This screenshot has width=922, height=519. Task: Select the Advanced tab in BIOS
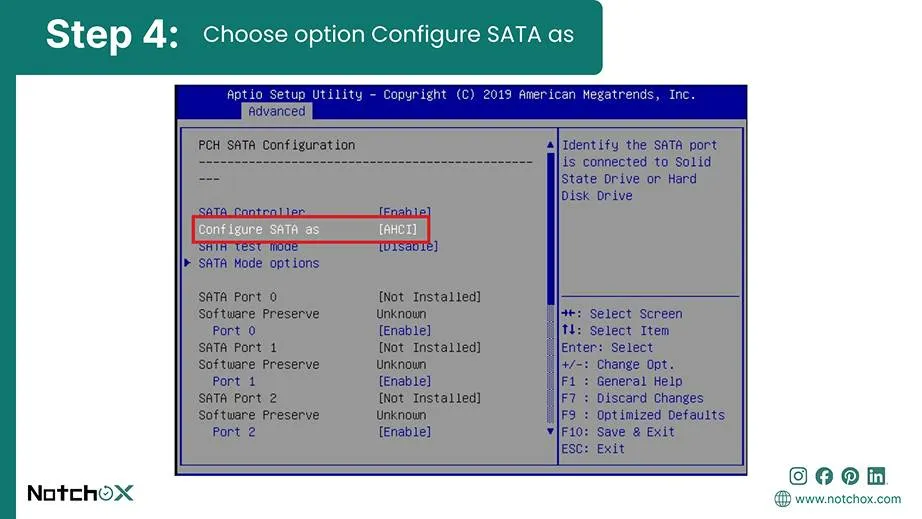(x=276, y=111)
